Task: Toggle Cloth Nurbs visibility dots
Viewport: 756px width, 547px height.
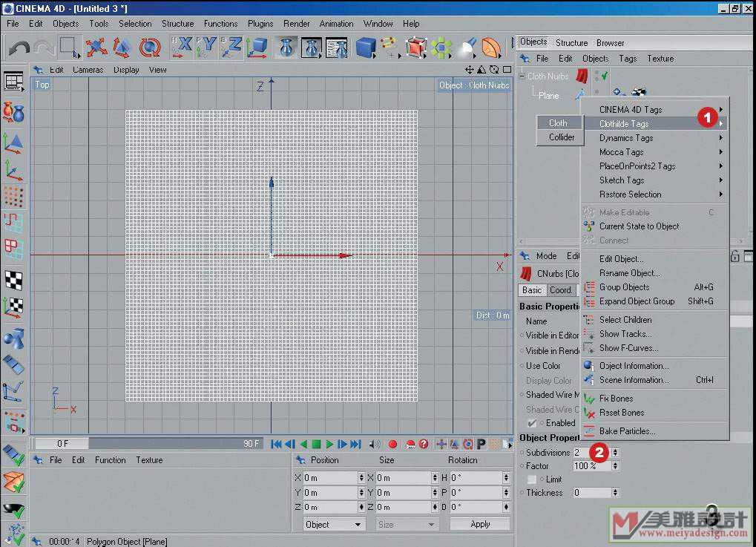Action: (597, 75)
